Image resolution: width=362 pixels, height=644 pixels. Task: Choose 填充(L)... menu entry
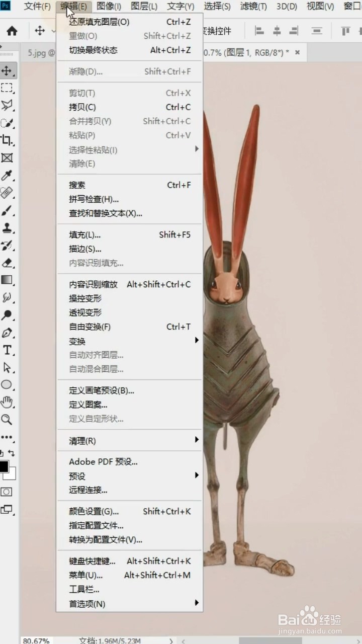pos(130,235)
